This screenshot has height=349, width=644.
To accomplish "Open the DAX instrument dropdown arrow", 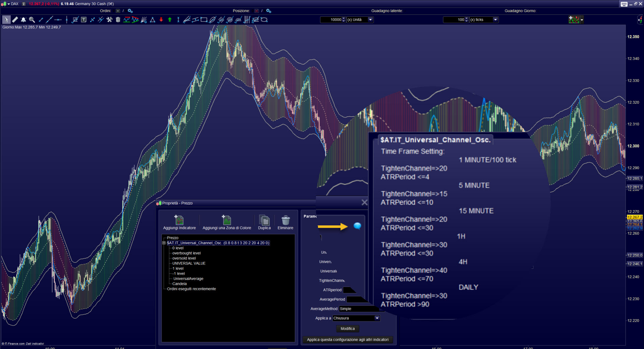I will (9, 4).
